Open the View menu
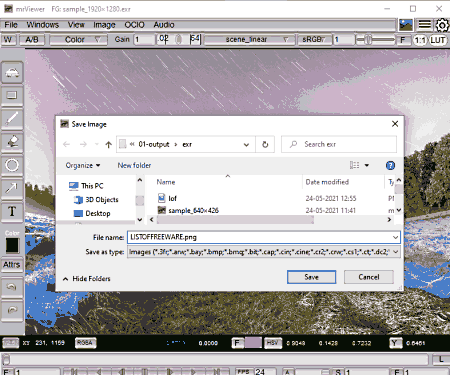The width and height of the screenshot is (450, 375). (76, 25)
